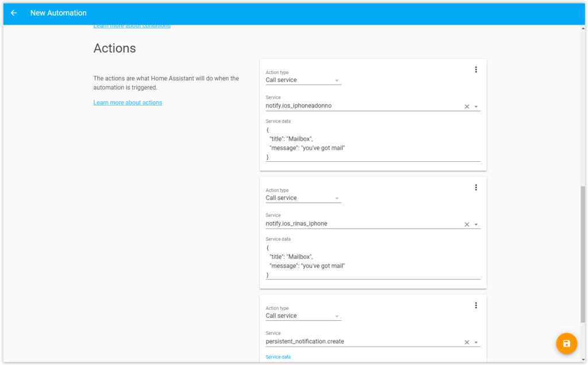The image size is (588, 365).
Task: Open the overflow menu on the second action card
Action: click(x=476, y=187)
